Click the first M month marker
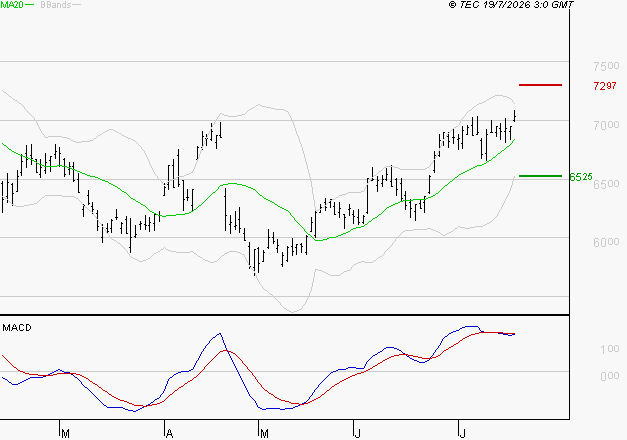This screenshot has height=440, width=627. [66, 434]
